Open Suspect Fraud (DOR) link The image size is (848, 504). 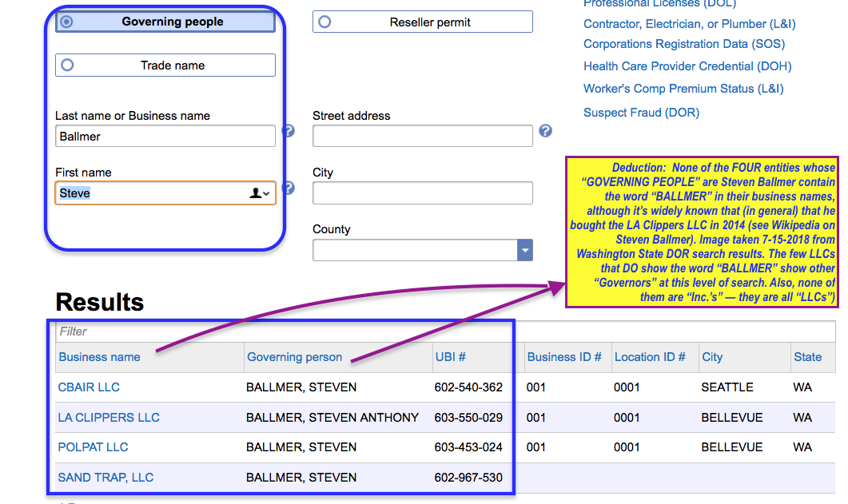click(641, 113)
